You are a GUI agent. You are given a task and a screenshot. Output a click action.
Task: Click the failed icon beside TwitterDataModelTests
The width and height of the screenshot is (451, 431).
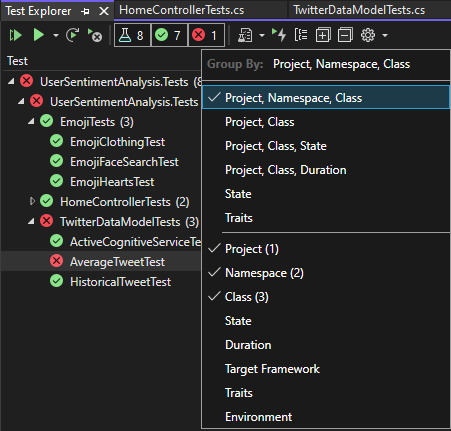[46, 221]
